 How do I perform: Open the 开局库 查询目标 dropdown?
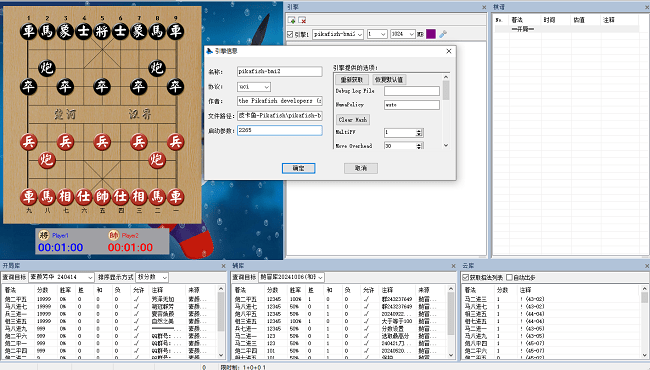pyautogui.click(x=61, y=277)
